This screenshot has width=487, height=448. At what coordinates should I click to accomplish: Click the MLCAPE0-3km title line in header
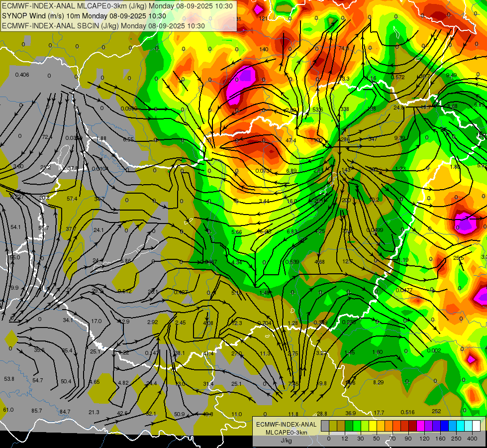117,6
